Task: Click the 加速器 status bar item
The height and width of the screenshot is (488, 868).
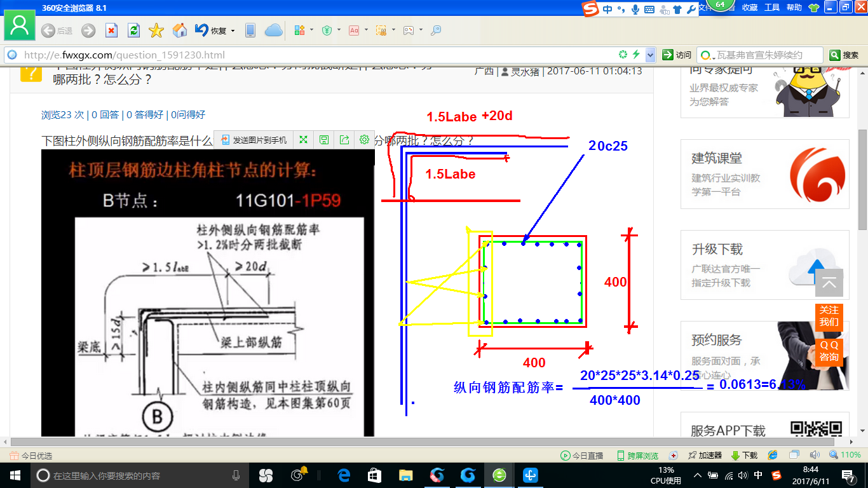Action: pyautogui.click(x=705, y=456)
